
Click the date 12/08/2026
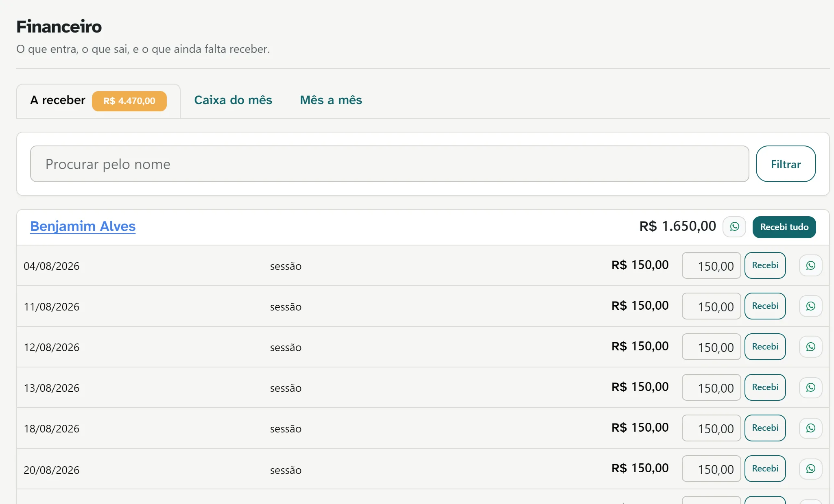click(x=51, y=348)
